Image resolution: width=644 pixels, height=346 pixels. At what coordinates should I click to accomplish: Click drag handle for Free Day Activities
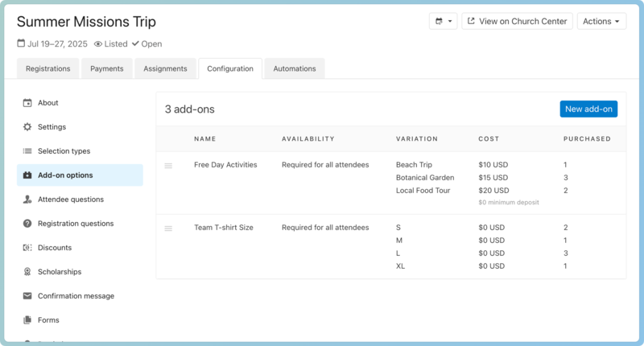coord(168,166)
